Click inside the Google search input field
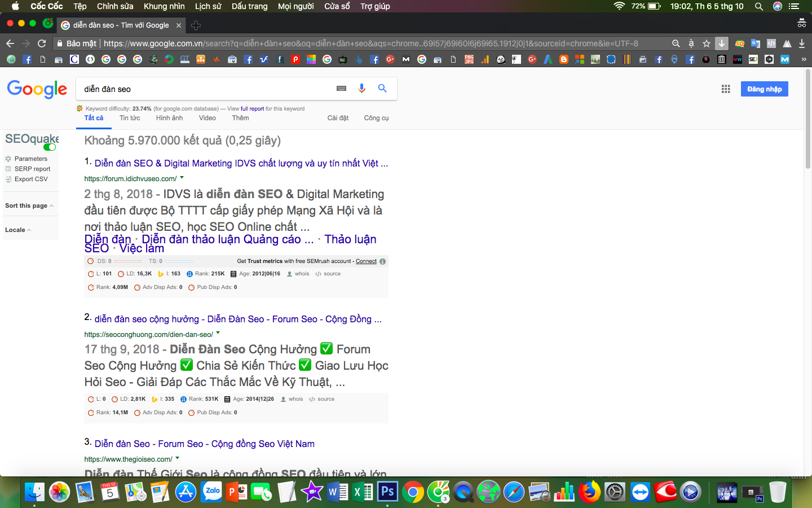The image size is (812, 508). pos(214,88)
